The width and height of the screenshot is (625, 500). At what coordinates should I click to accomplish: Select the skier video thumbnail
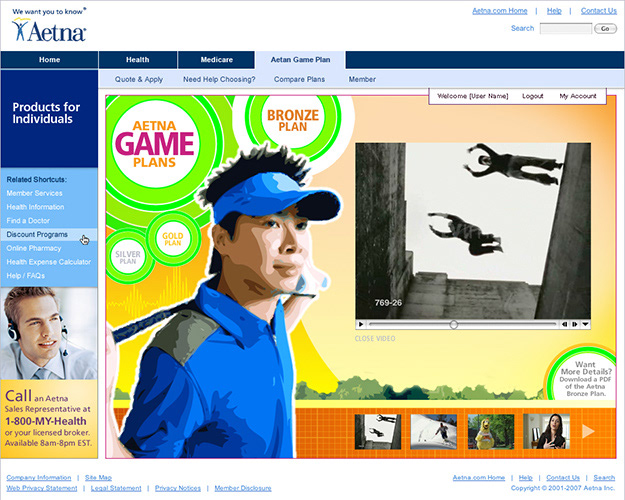434,431
